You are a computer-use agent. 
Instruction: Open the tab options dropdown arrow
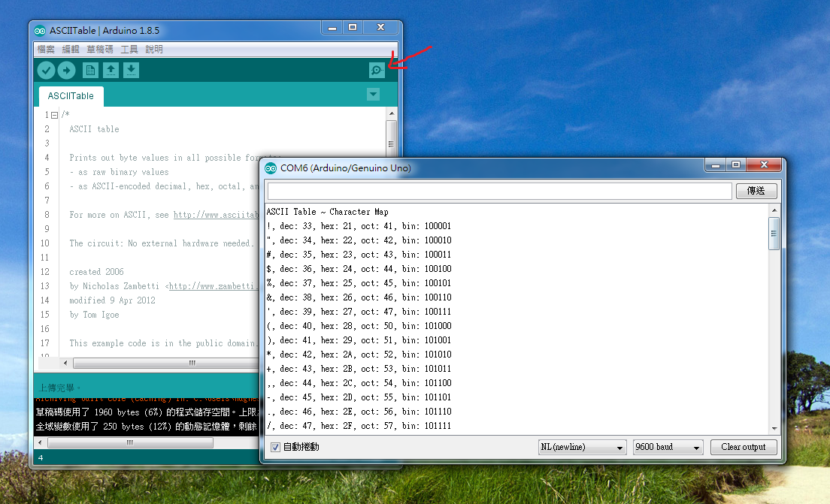coord(373,95)
